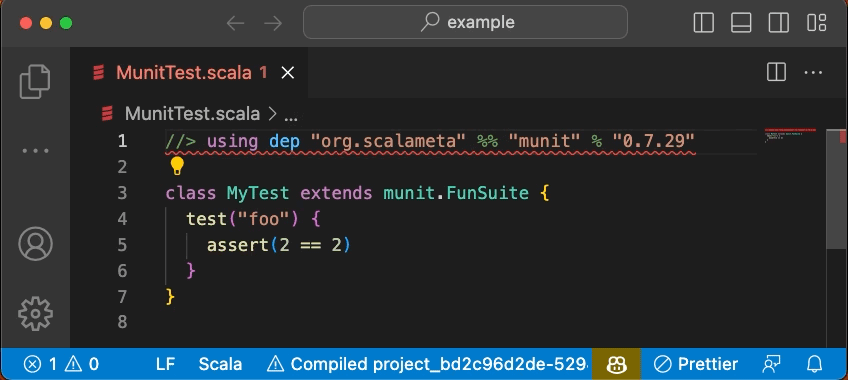848x380 pixels.
Task: Select the MunitTest.scala editor tab
Action: [x=190, y=72]
